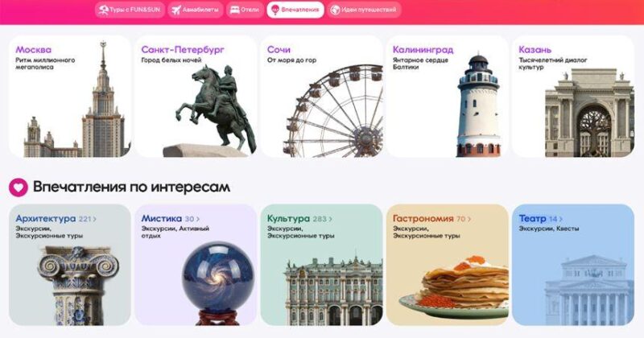Open the Гастрономия 70 arrow
Image resolution: width=644 pixels, height=338 pixels.
[469, 219]
